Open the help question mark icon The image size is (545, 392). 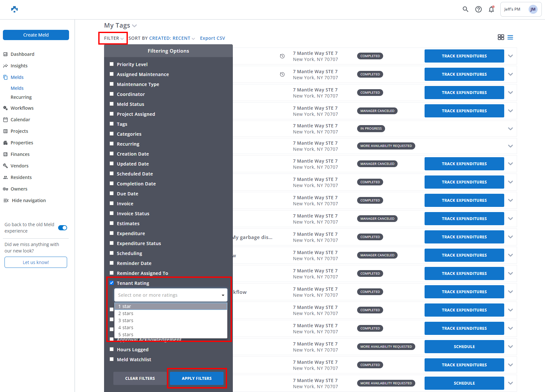pos(479,9)
